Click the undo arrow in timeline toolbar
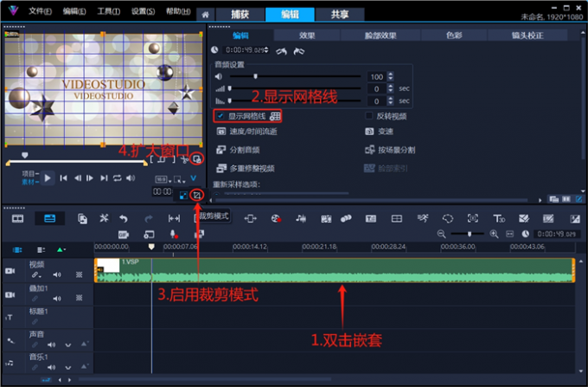Screen dimensions: 588x387 point(124,218)
